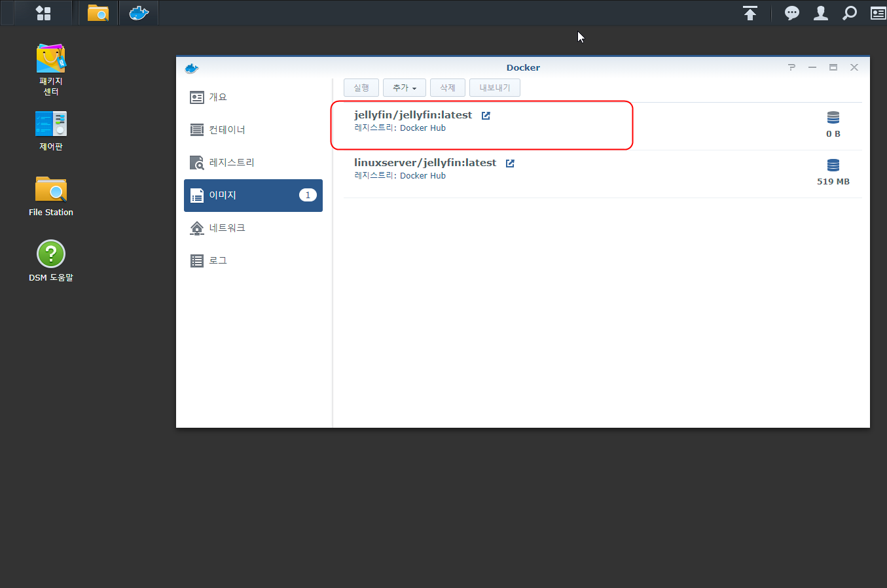
Task: Click the Docker whale icon in the taskbar
Action: click(x=138, y=12)
